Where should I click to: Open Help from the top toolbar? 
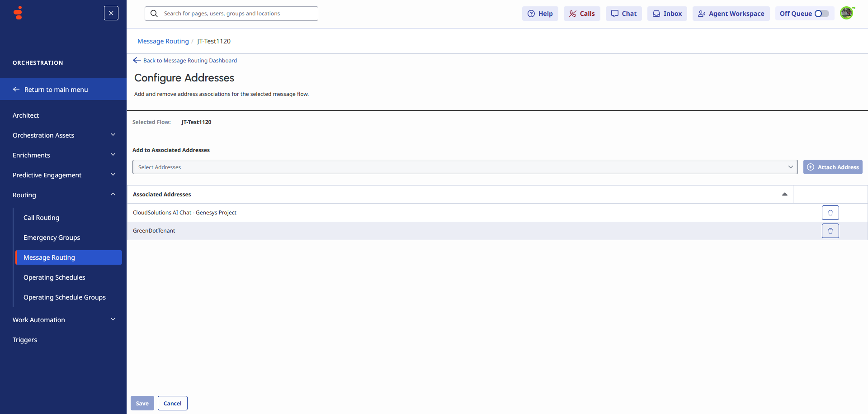pos(540,14)
